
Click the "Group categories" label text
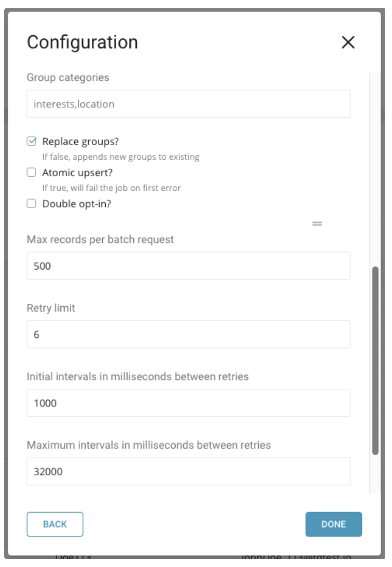[x=68, y=77]
